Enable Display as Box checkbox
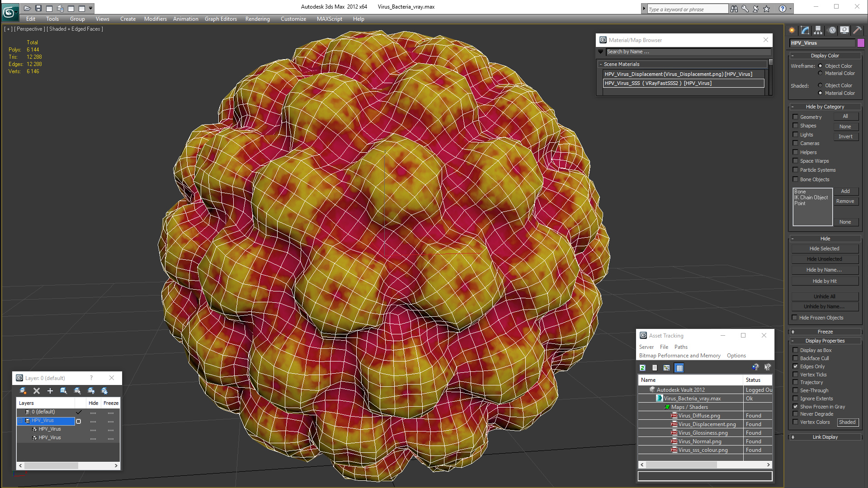868x488 pixels. (795, 350)
